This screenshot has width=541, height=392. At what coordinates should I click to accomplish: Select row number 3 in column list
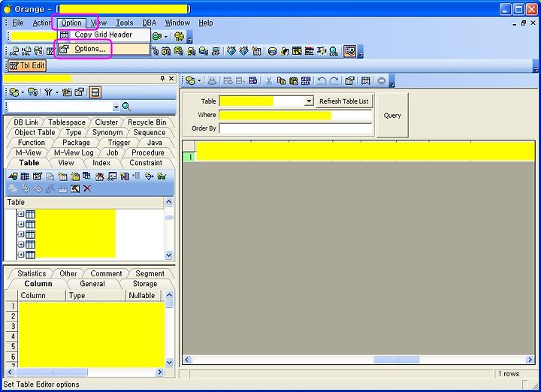tap(13, 326)
